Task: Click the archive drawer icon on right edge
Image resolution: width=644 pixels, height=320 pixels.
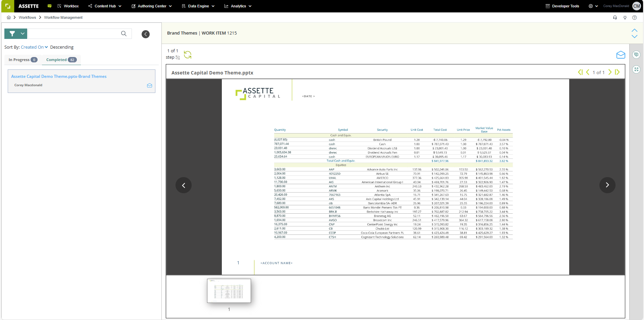Action: coord(636,70)
